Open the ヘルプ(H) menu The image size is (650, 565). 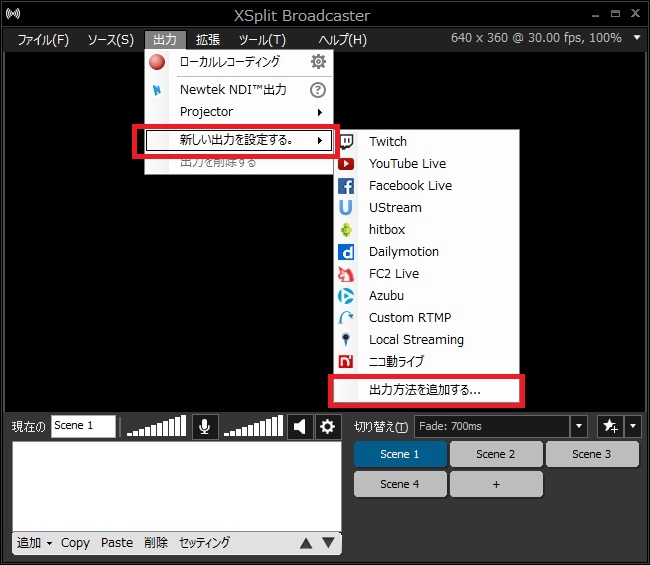tap(342, 40)
